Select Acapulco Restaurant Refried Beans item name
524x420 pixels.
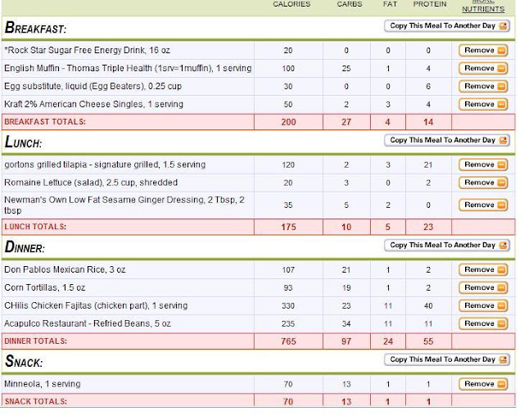[88, 323]
